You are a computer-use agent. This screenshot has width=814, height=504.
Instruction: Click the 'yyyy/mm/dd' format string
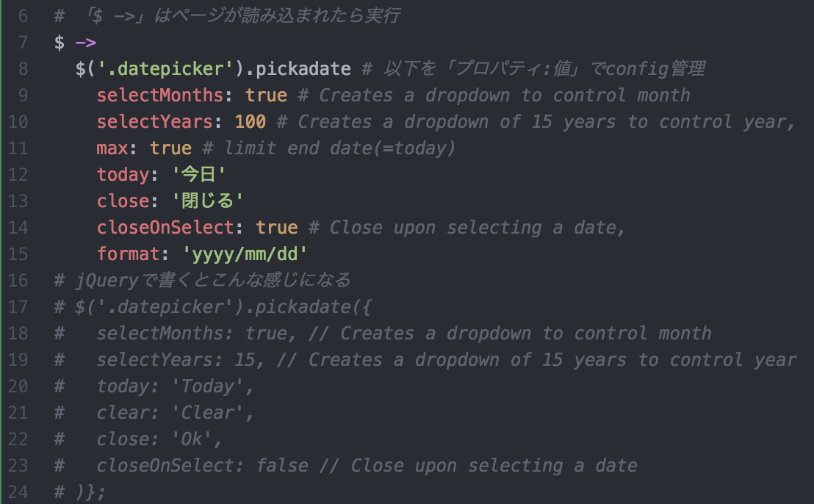(245, 254)
